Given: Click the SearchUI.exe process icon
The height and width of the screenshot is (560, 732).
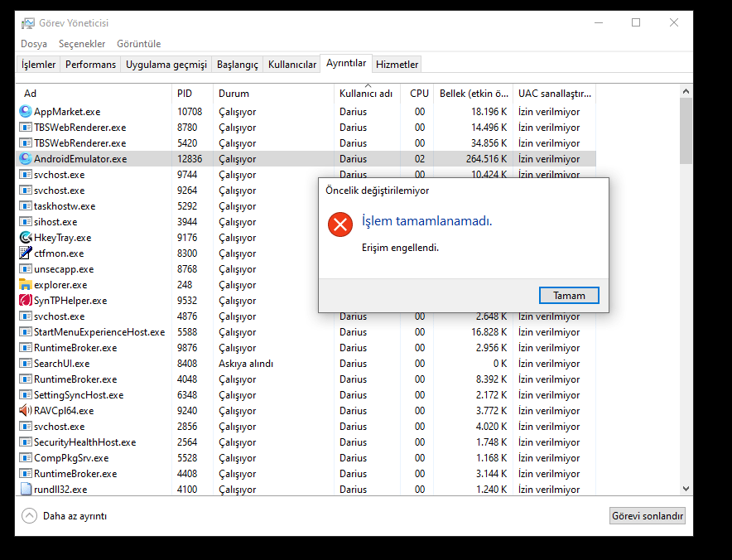Looking at the screenshot, I should pyautogui.click(x=25, y=364).
